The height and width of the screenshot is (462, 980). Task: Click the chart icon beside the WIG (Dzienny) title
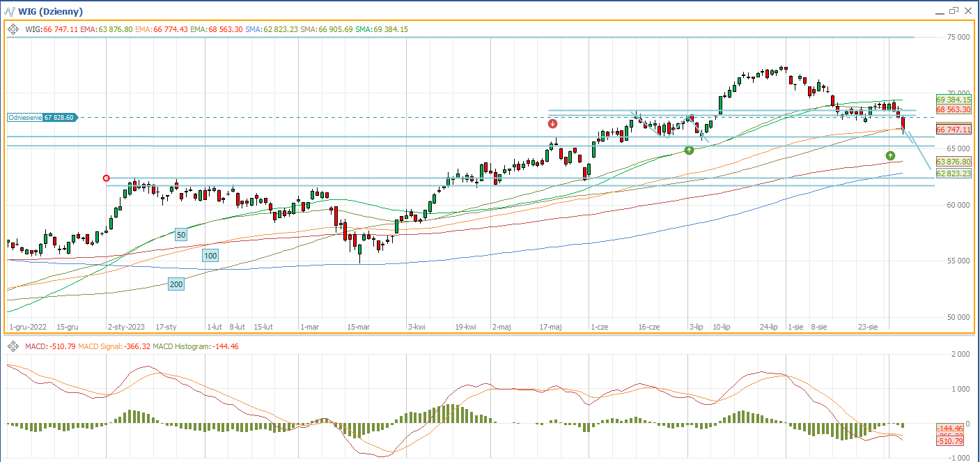click(10, 11)
